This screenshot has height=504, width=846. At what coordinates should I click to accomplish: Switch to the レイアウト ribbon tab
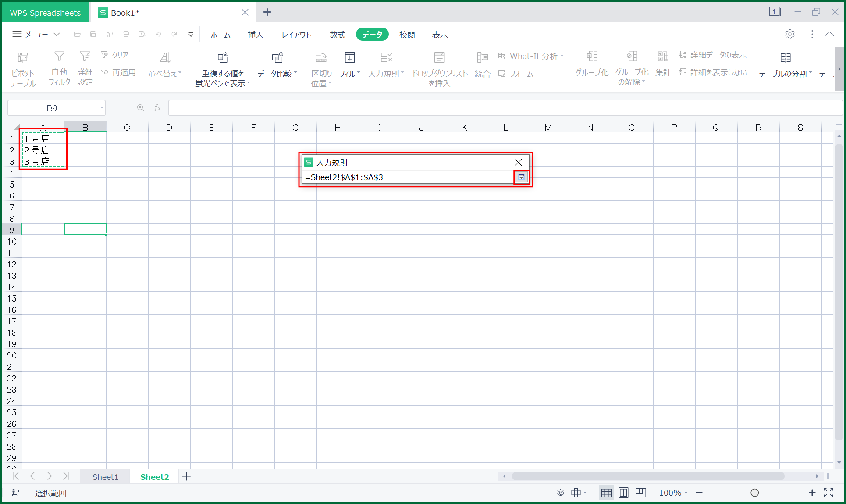(296, 35)
